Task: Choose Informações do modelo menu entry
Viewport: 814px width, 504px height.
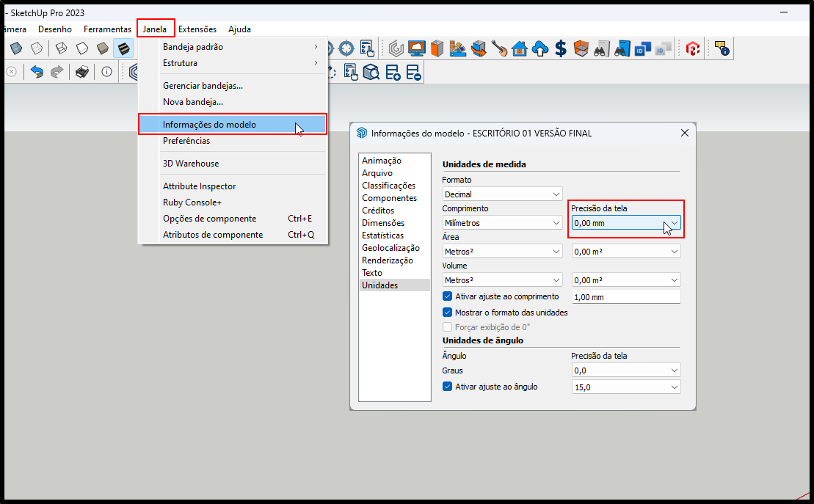Action: point(233,125)
